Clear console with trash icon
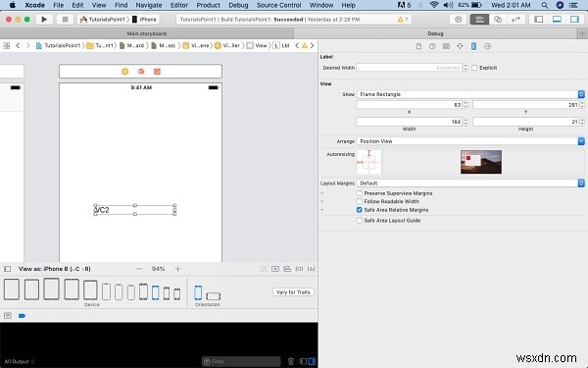588x368 pixels. 291,361
